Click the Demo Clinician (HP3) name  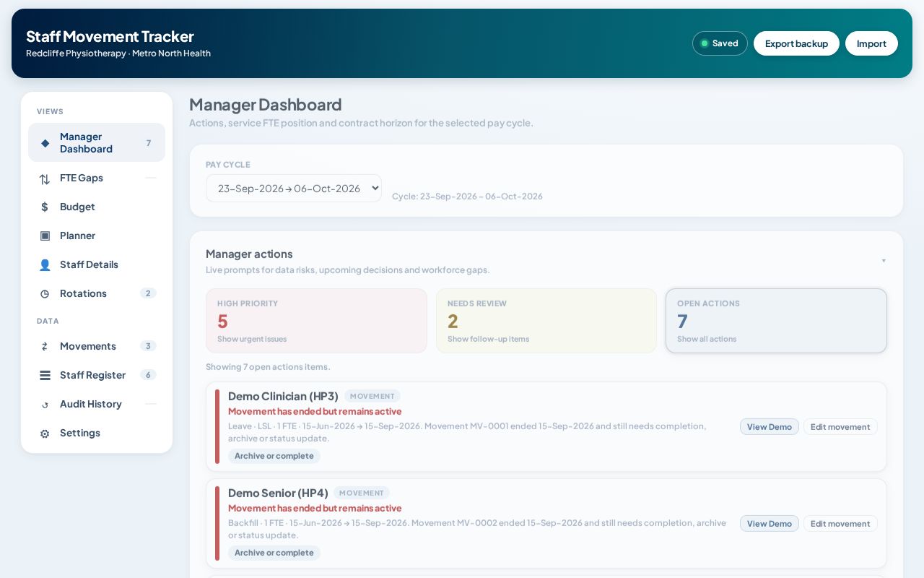point(283,396)
